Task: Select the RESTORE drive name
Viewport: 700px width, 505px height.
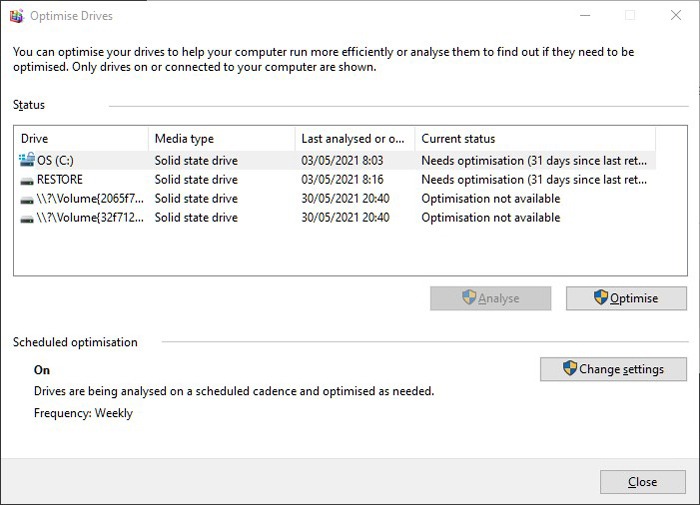Action: (x=60, y=179)
